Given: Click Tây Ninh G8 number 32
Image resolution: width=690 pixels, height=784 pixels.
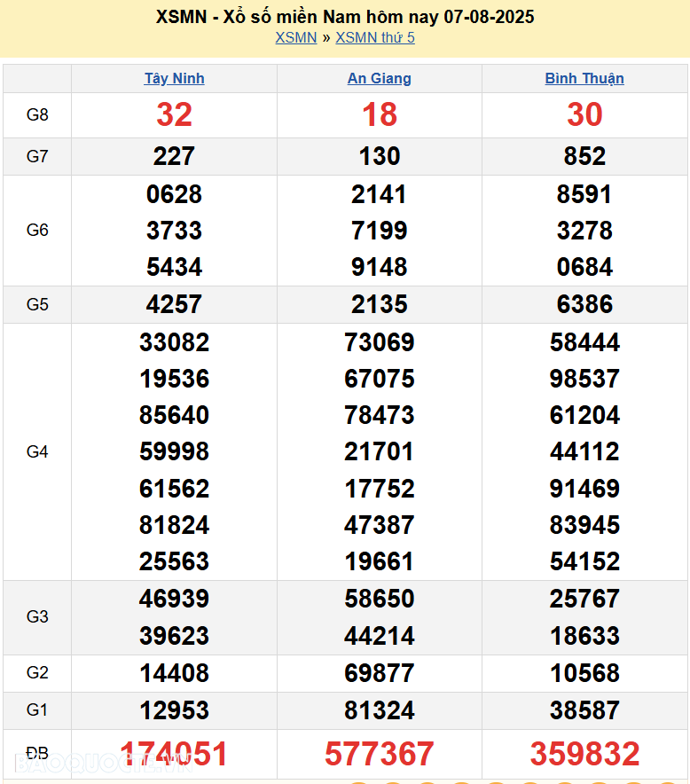Looking at the screenshot, I should [174, 114].
